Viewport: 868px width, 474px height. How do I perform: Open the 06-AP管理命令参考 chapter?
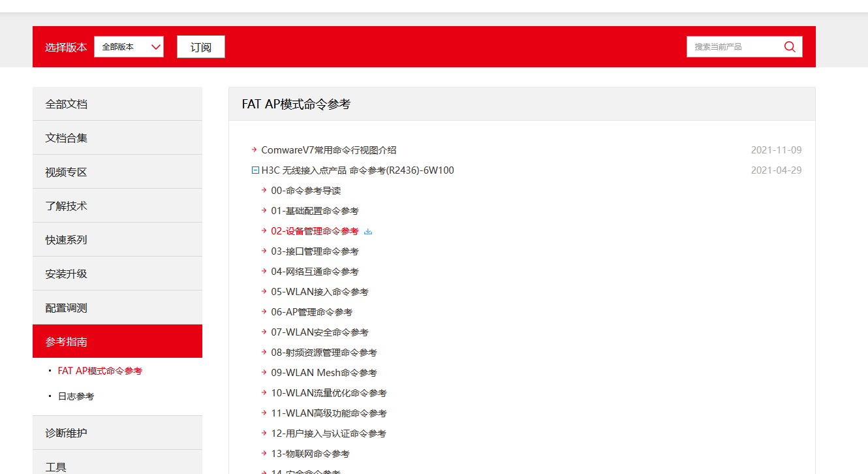coord(312,312)
